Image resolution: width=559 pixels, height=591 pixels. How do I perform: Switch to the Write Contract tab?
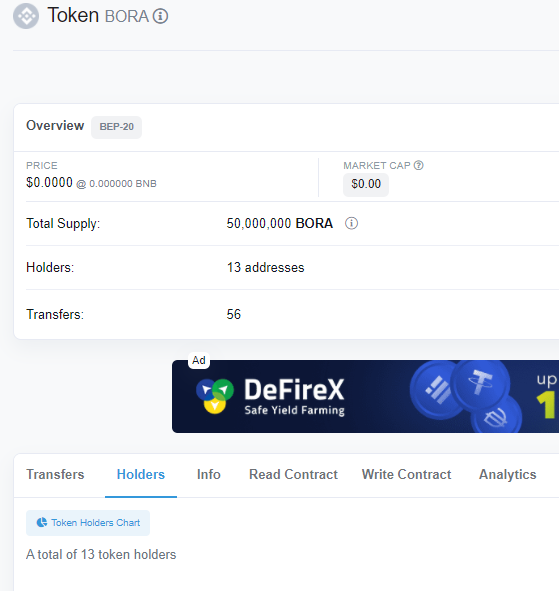(x=406, y=474)
